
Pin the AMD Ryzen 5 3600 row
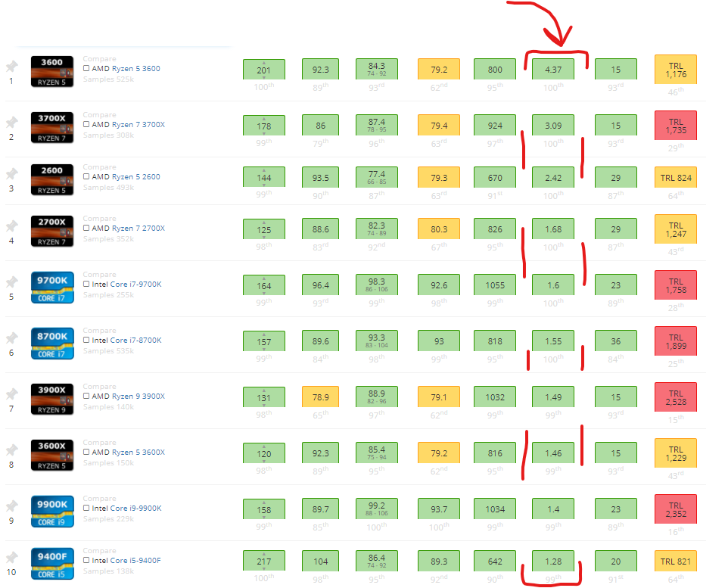point(11,67)
